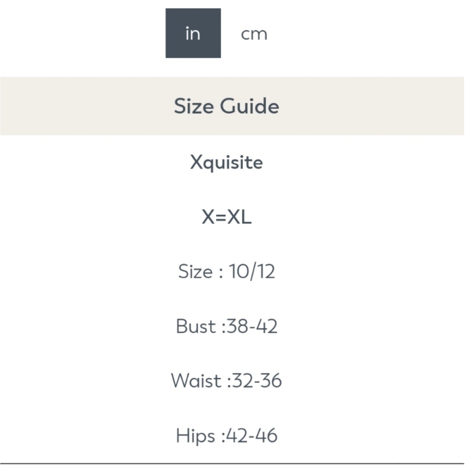Click the "Size" label before 10/12

[x=195, y=271]
